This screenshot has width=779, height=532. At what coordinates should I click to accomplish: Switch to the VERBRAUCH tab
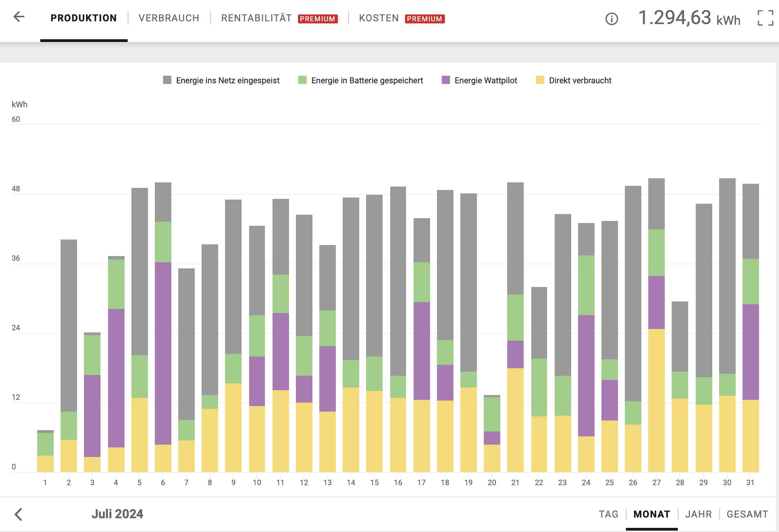(169, 18)
